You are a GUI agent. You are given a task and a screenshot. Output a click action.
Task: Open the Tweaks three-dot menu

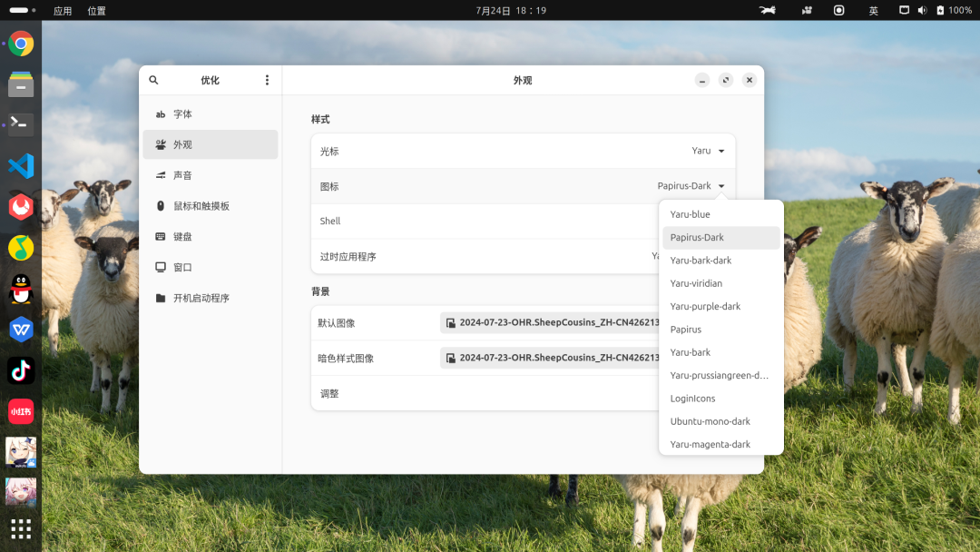click(x=267, y=80)
